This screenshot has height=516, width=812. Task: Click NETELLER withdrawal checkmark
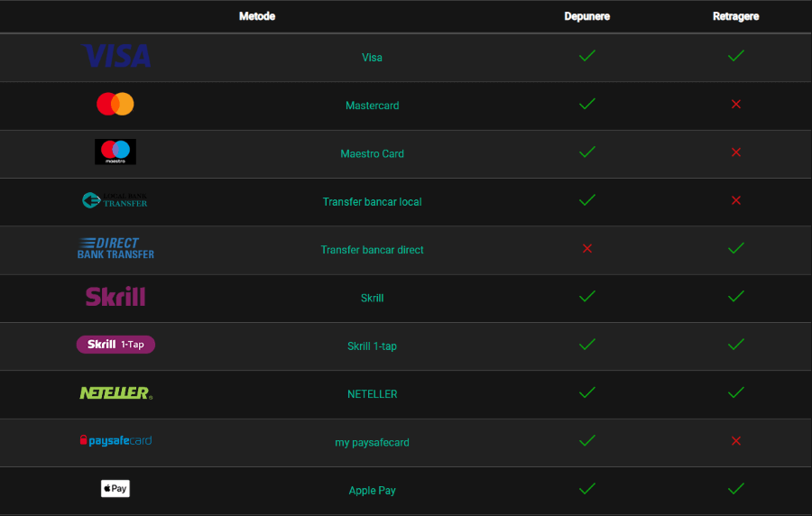point(736,392)
